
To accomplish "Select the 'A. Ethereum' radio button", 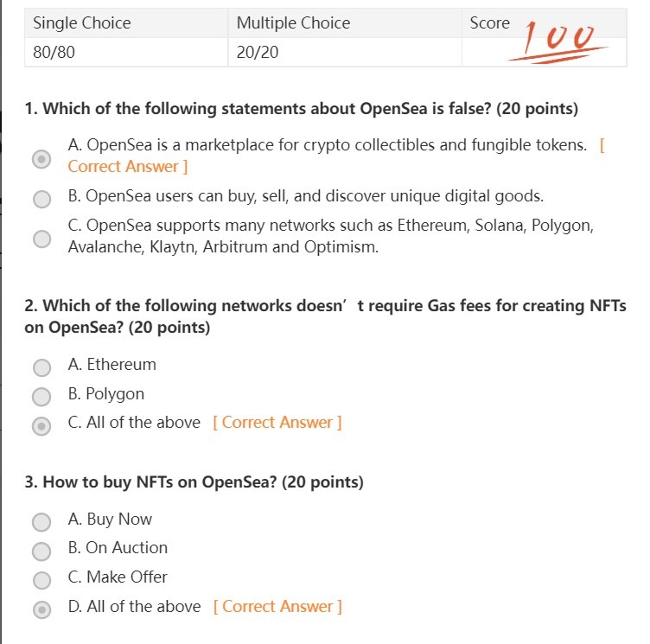I will pyautogui.click(x=41, y=367).
